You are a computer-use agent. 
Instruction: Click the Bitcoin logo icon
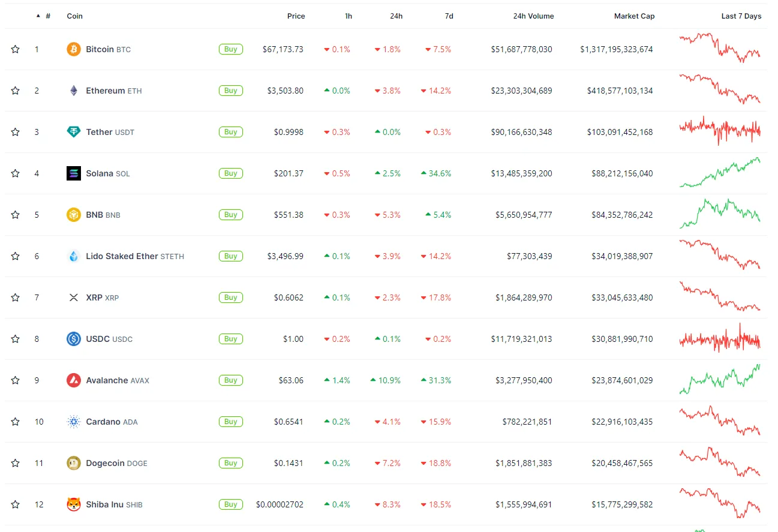pyautogui.click(x=74, y=49)
